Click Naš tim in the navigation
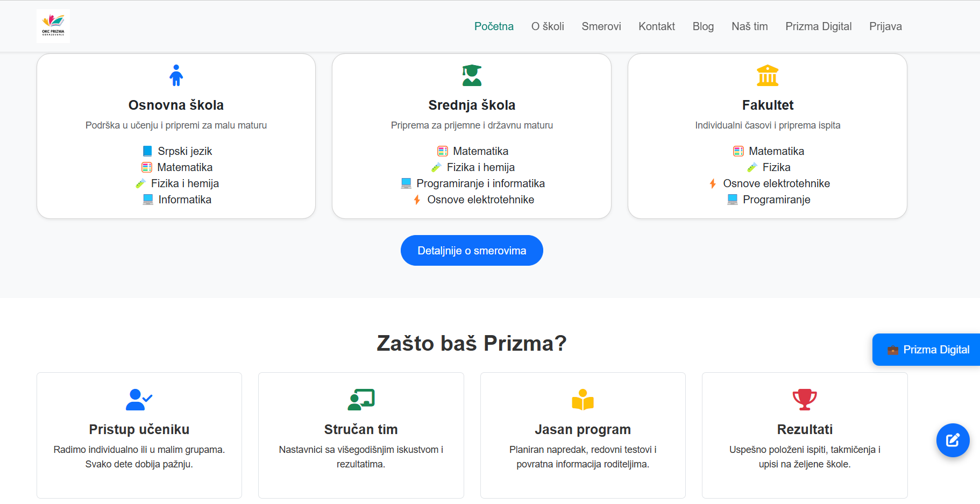Screen dimensions: 980x504 (x=749, y=26)
